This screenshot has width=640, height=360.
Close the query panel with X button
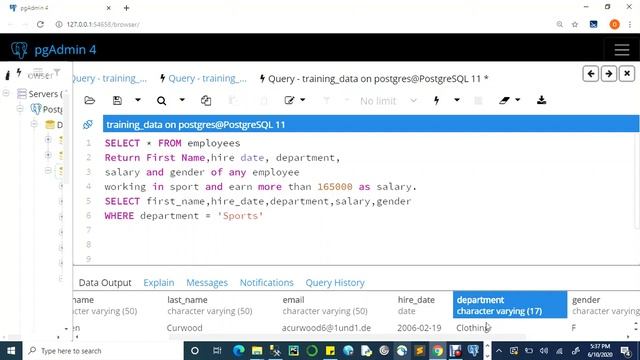(x=627, y=74)
